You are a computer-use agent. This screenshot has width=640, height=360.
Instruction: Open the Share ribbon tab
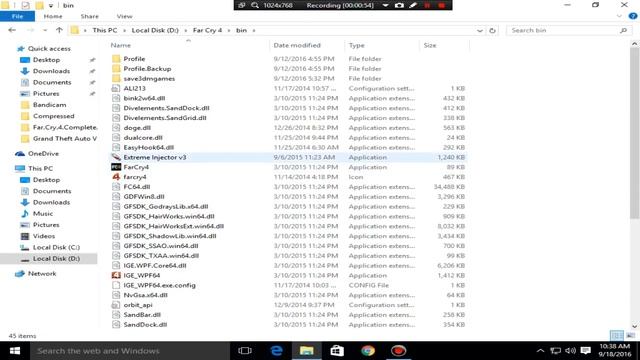(x=89, y=16)
